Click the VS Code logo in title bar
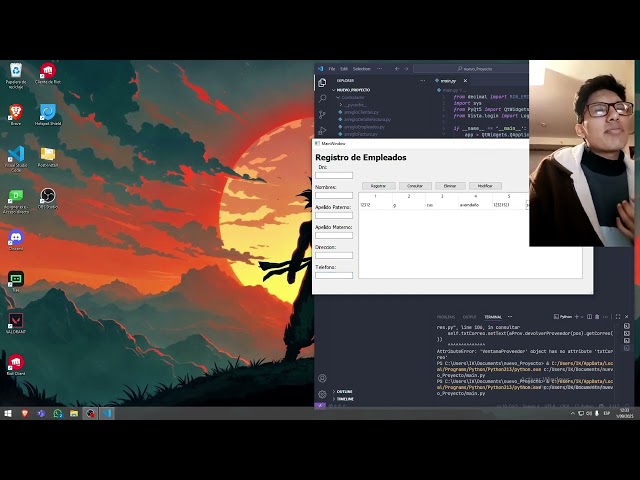 pyautogui.click(x=320, y=69)
